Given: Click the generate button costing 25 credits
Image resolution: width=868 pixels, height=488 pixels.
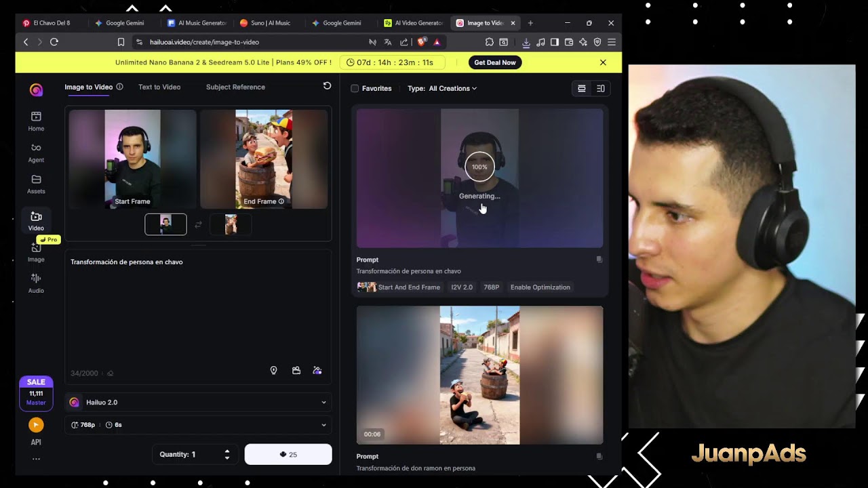Looking at the screenshot, I should click(x=288, y=454).
